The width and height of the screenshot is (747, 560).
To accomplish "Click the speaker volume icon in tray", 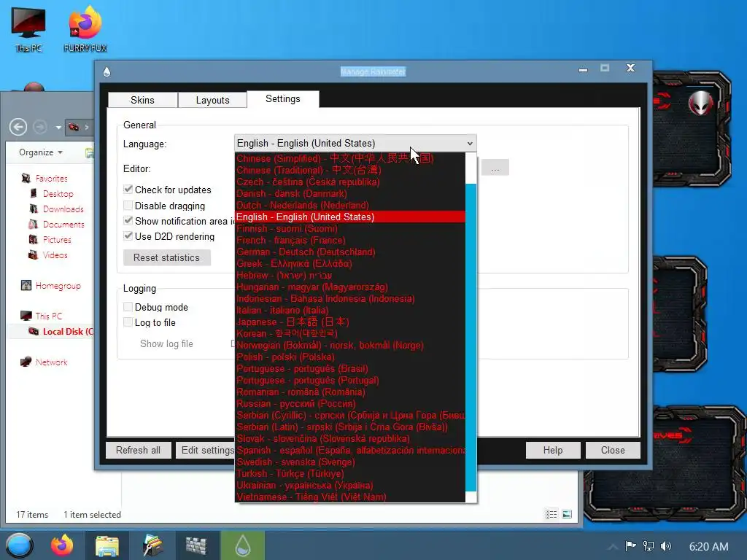I will (666, 546).
